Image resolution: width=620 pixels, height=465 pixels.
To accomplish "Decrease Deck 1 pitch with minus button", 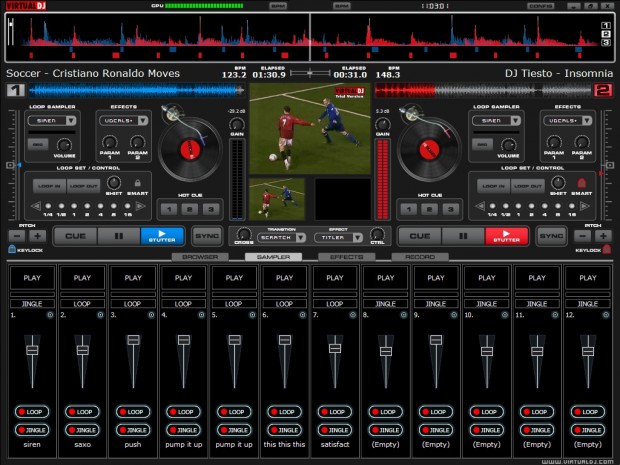I will point(17,236).
